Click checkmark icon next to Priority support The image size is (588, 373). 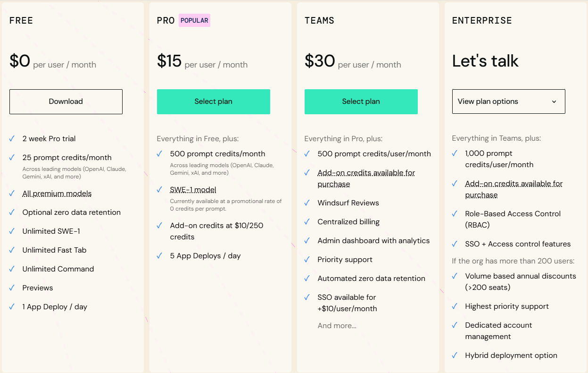[x=307, y=260]
